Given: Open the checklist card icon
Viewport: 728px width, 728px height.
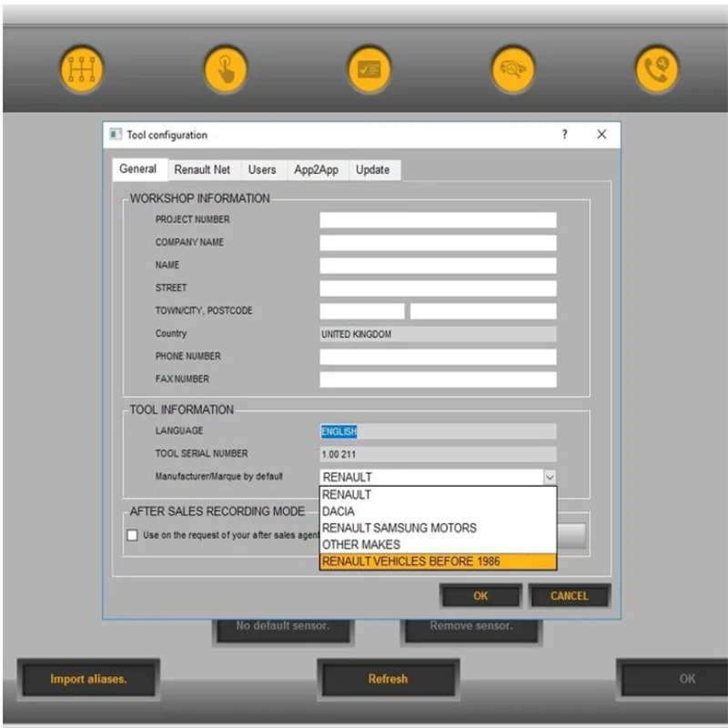Looking at the screenshot, I should (x=369, y=69).
